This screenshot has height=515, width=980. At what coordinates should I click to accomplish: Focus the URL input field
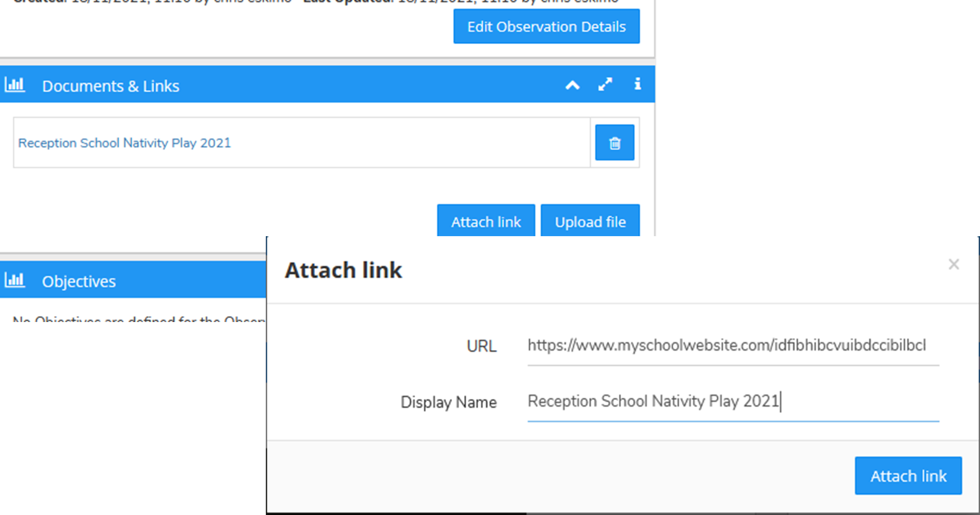(x=733, y=346)
